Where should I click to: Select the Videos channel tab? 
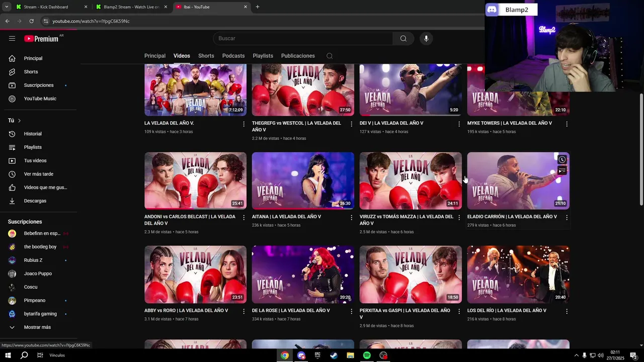182,56
